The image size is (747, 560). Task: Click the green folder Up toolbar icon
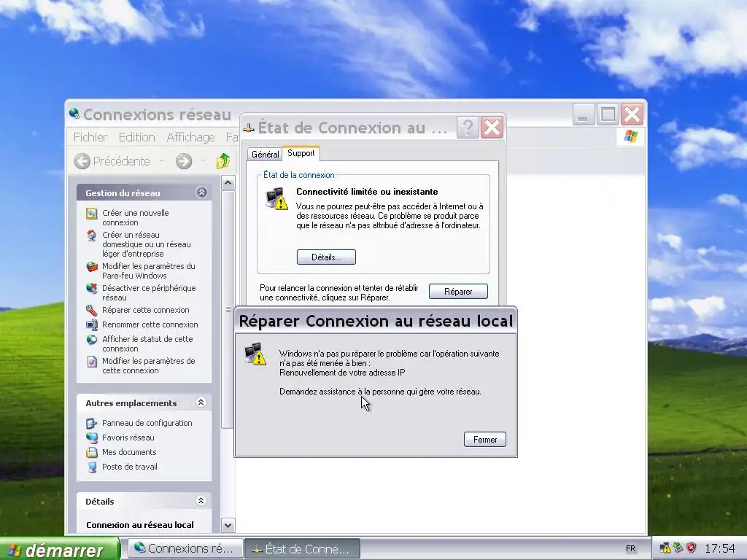(223, 161)
